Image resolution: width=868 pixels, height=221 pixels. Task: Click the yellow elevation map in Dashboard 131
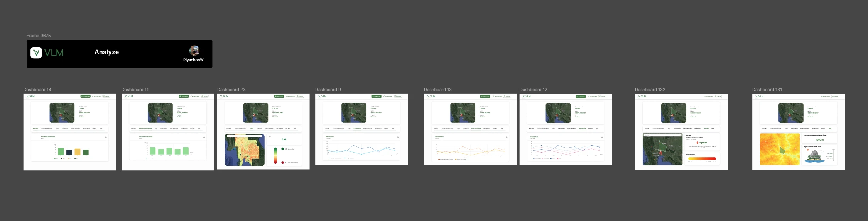pyautogui.click(x=780, y=149)
